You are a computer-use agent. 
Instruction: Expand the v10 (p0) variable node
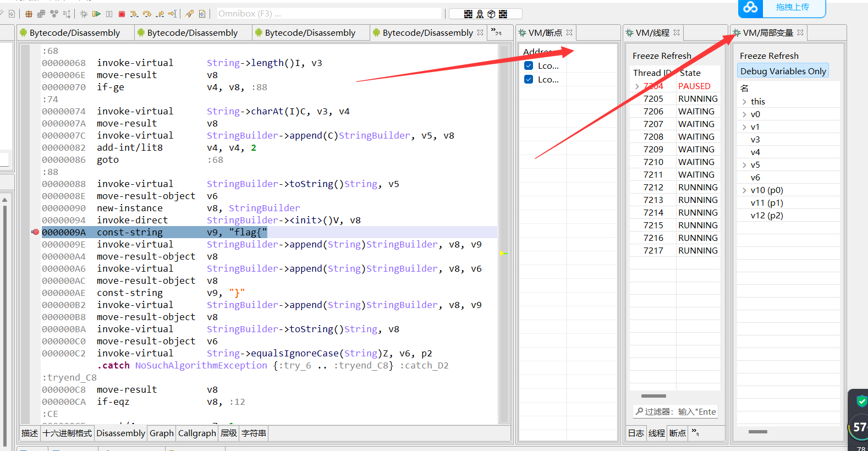(x=744, y=190)
